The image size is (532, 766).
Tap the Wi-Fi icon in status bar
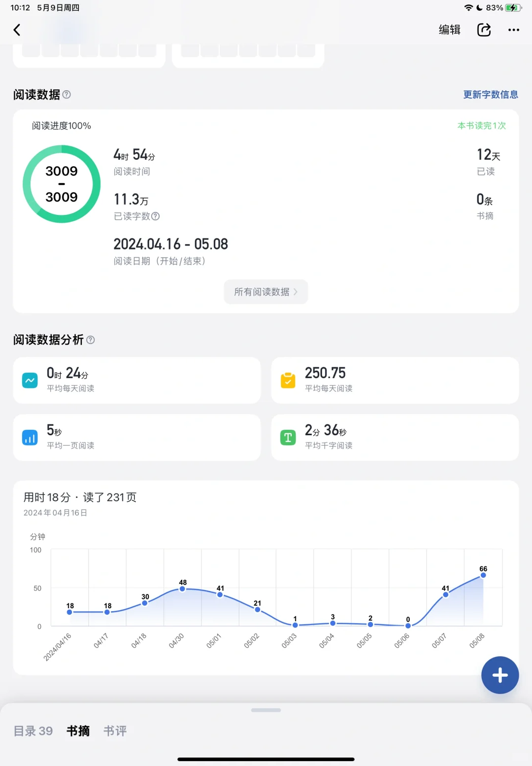click(x=468, y=8)
